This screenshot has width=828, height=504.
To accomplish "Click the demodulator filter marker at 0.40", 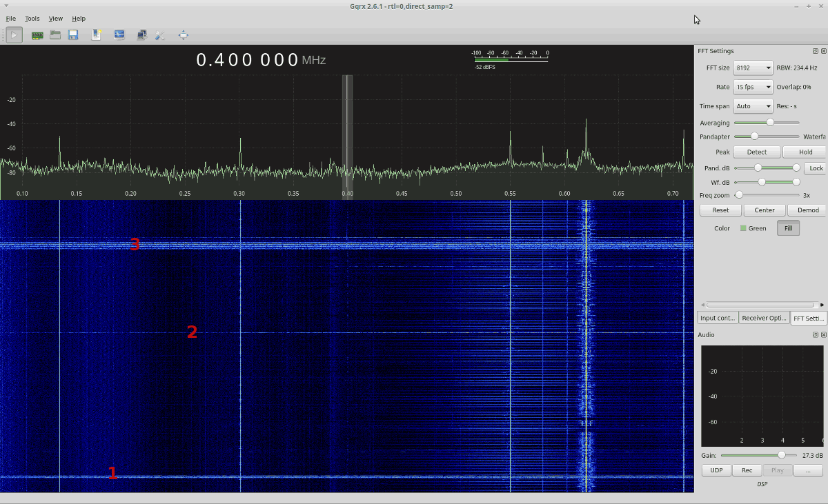I will pyautogui.click(x=348, y=137).
